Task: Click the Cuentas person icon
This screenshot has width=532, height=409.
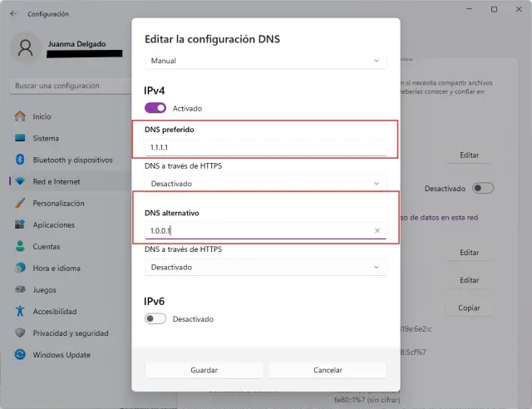Action: pyautogui.click(x=20, y=246)
